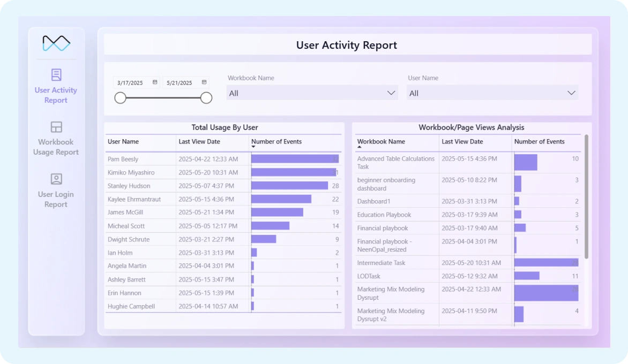628x364 pixels.
Task: Click the Workbook/Page Views Analysis title
Action: pyautogui.click(x=472, y=127)
